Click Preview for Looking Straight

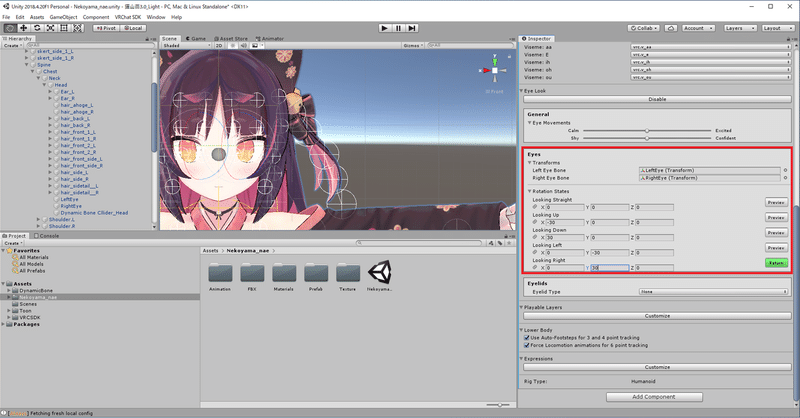tap(776, 203)
